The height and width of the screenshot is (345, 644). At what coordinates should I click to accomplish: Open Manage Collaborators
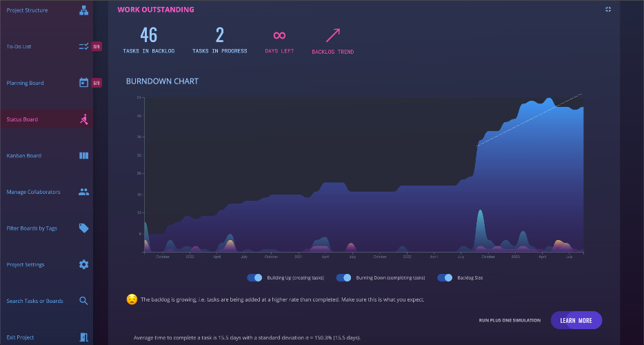(33, 192)
